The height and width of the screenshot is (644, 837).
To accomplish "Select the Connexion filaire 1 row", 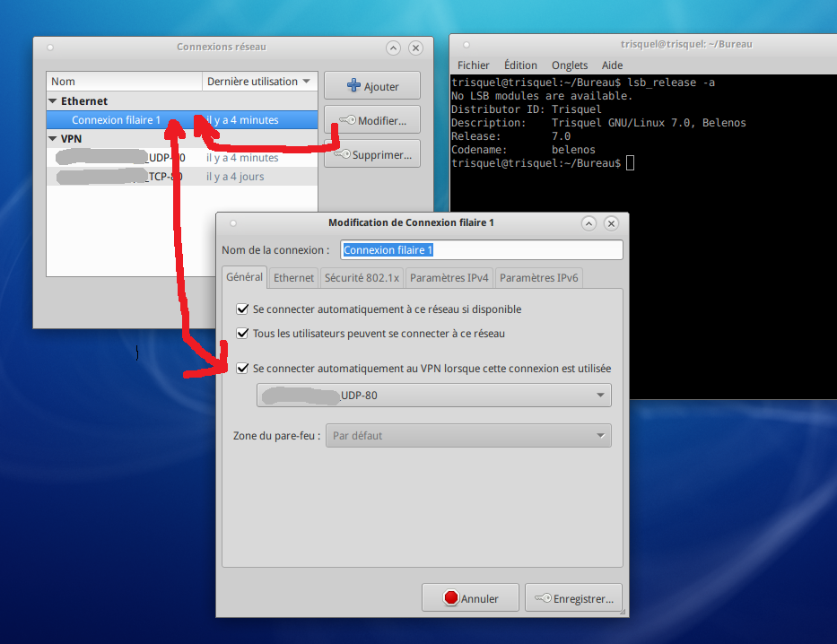I will (182, 120).
